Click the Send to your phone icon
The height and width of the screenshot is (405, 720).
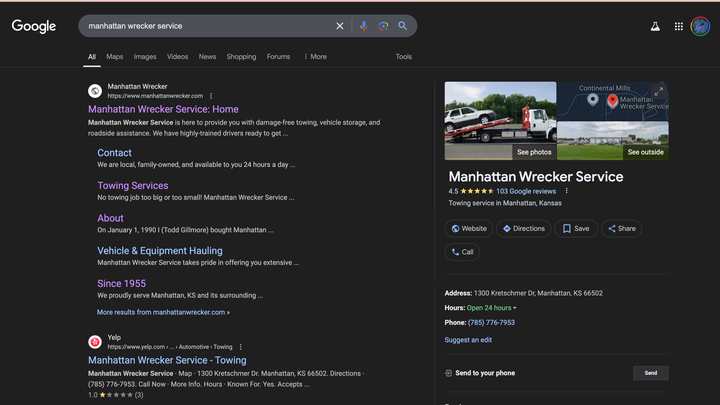448,373
